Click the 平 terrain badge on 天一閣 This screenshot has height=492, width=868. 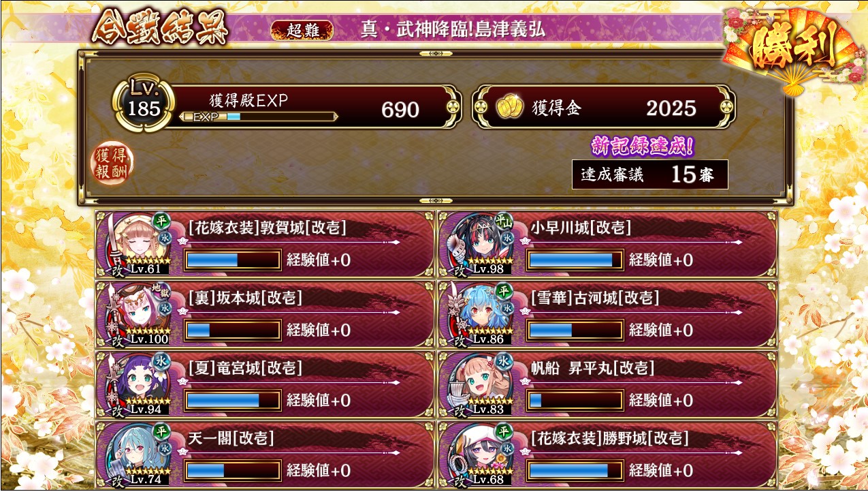click(161, 431)
